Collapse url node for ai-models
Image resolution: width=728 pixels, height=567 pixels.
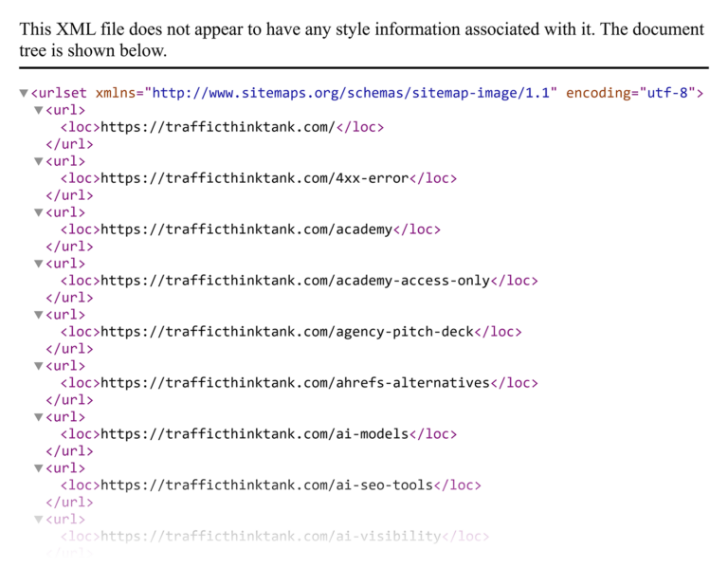(39, 417)
